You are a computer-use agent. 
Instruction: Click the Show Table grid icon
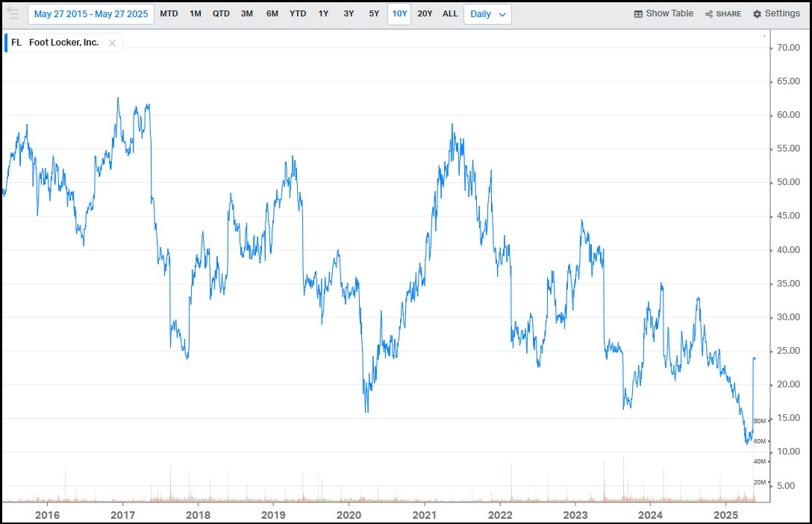[x=638, y=14]
